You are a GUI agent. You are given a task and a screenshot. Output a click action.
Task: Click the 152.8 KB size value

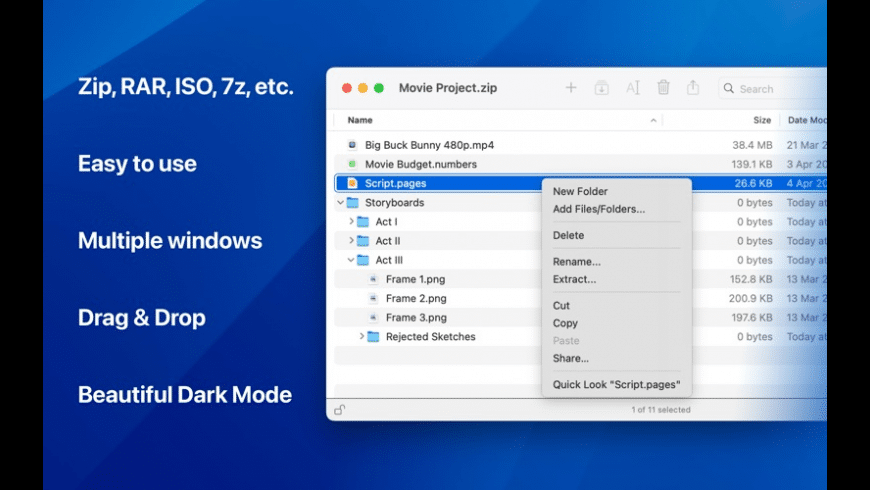point(751,279)
